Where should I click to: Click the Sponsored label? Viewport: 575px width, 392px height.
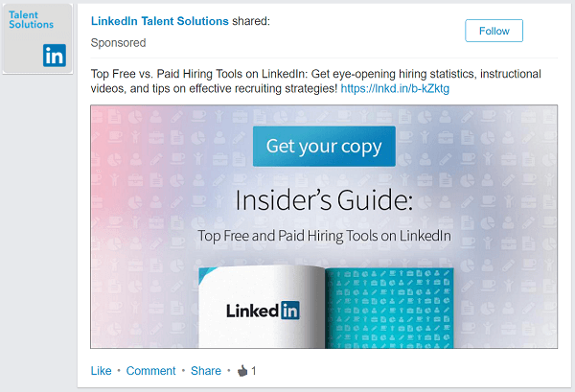[x=118, y=43]
